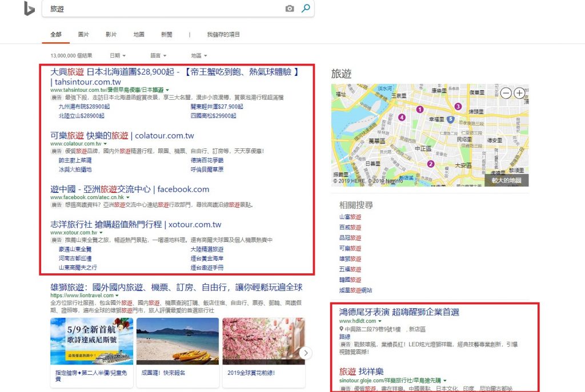This screenshot has width=585, height=392.
Task: Click map pin number 2
Action: coord(431,164)
